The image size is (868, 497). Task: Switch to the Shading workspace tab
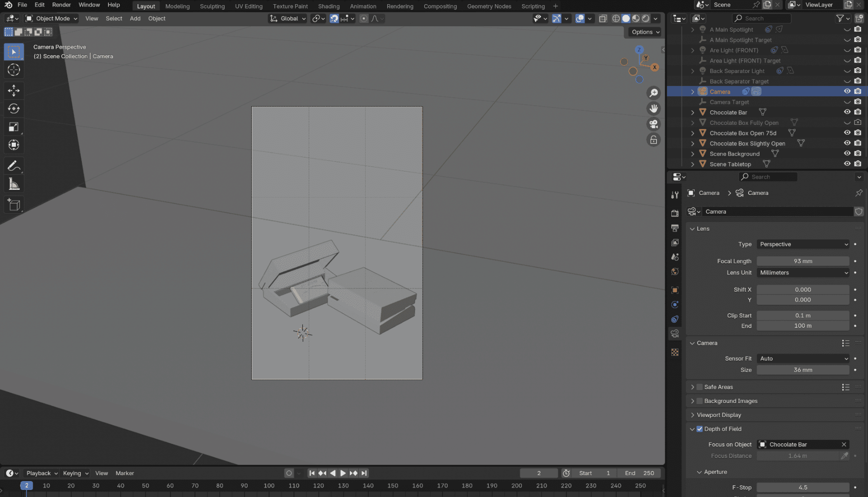(328, 6)
